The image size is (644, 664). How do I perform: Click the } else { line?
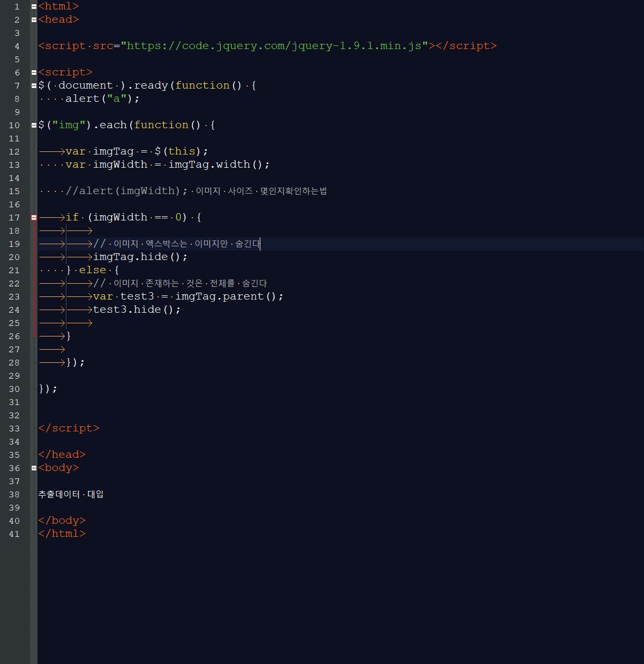click(x=93, y=270)
